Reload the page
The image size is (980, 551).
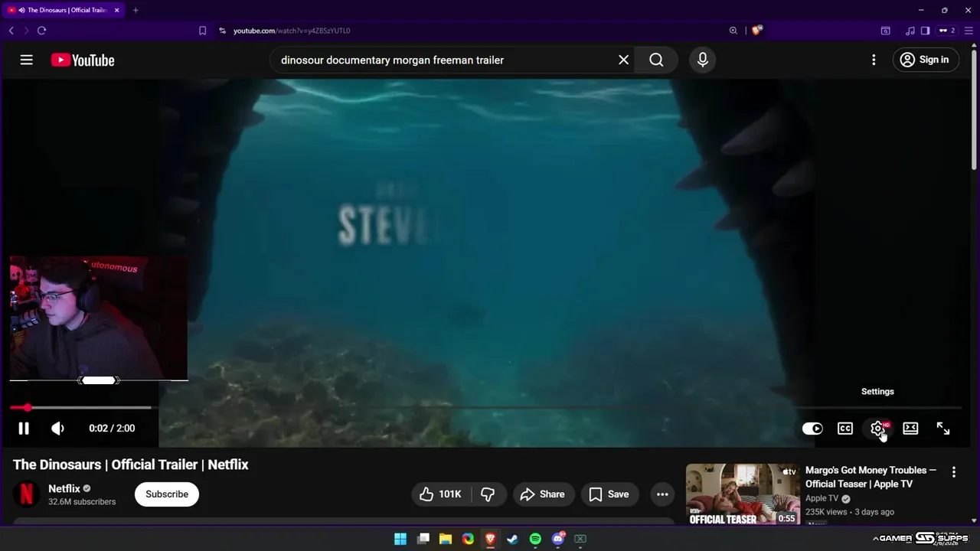(x=41, y=31)
